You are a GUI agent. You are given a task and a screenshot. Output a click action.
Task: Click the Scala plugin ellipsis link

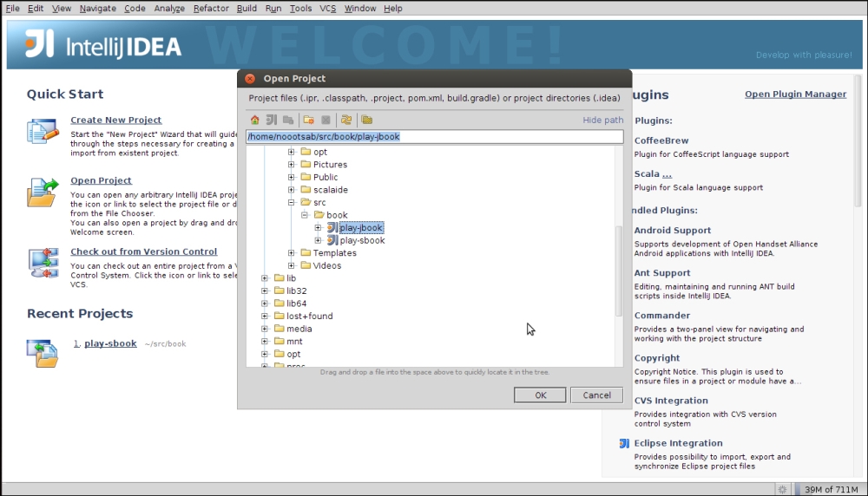(667, 174)
